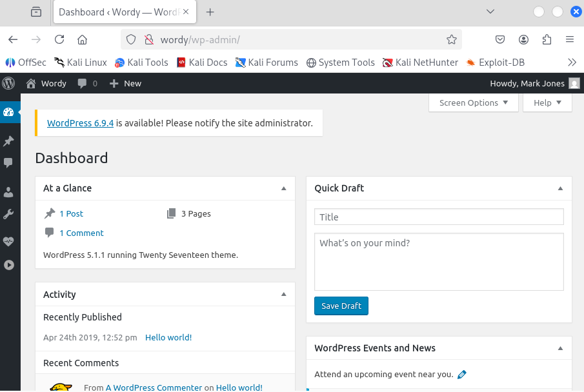
Task: Click the Dashboard gauge icon in sidebar
Action: click(x=8, y=112)
